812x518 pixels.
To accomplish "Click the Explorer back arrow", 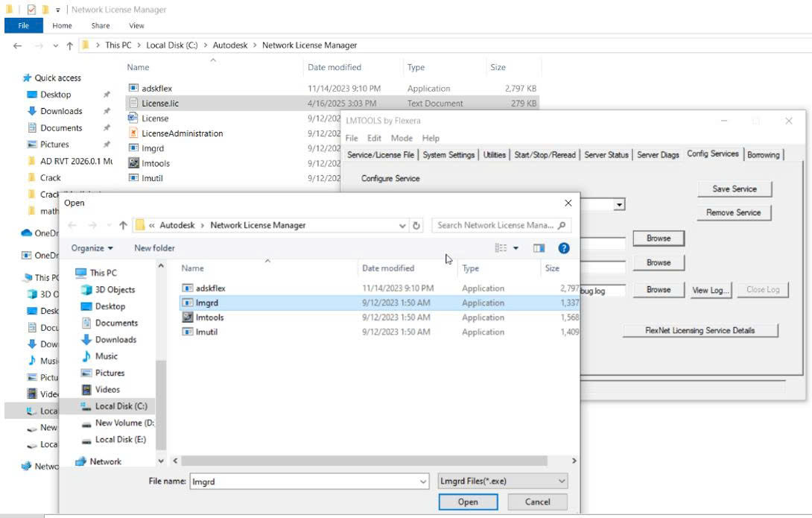I will pyautogui.click(x=18, y=45).
